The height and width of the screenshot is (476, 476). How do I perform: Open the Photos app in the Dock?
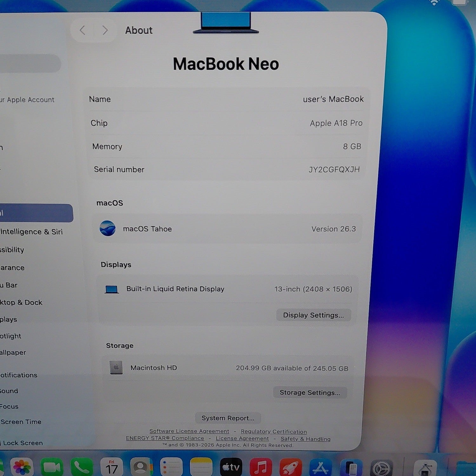click(22, 468)
